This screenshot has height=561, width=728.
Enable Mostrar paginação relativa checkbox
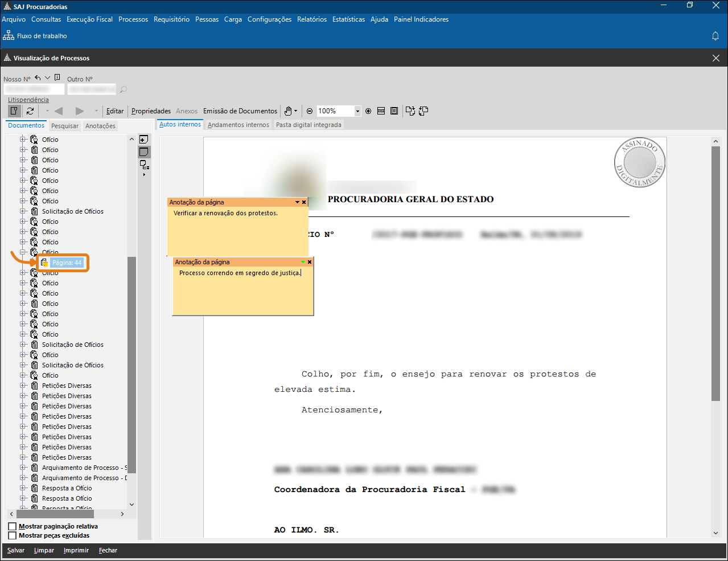coord(13,526)
